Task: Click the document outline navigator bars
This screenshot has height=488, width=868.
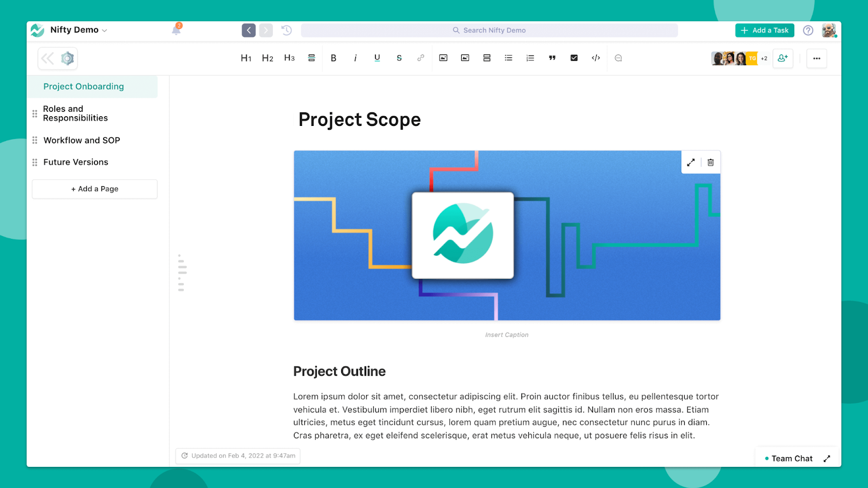Action: (x=182, y=273)
